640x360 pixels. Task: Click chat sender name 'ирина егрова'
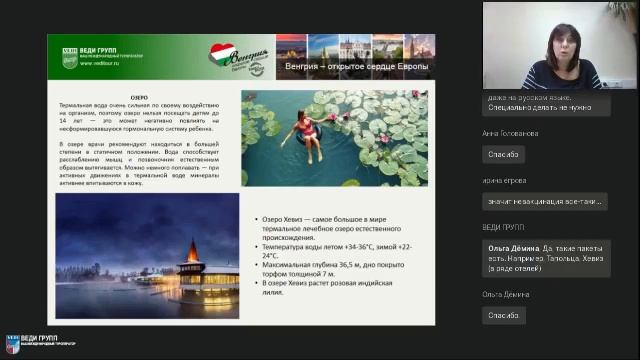click(504, 180)
